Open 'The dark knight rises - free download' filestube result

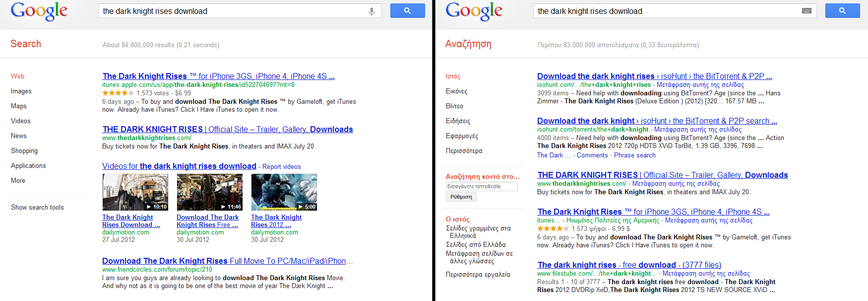pyautogui.click(x=629, y=265)
